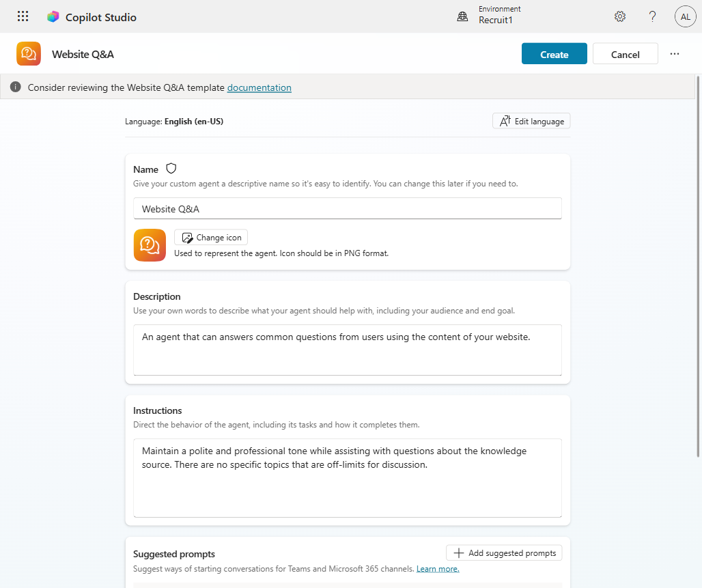Click the 'Website Q&A' header title
This screenshot has width=702, height=588.
[x=83, y=54]
